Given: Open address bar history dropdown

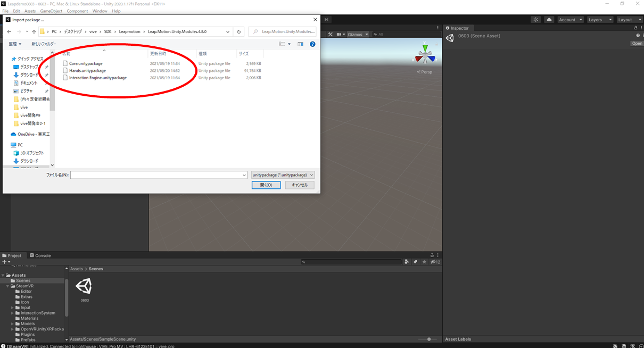Looking at the screenshot, I should pos(228,31).
